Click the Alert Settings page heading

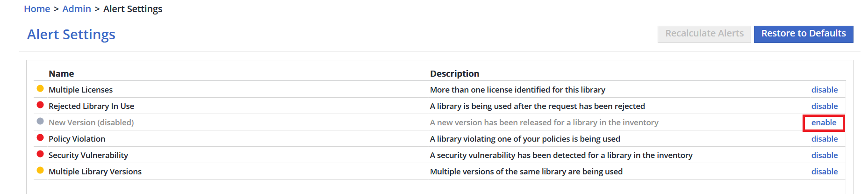pos(71,35)
